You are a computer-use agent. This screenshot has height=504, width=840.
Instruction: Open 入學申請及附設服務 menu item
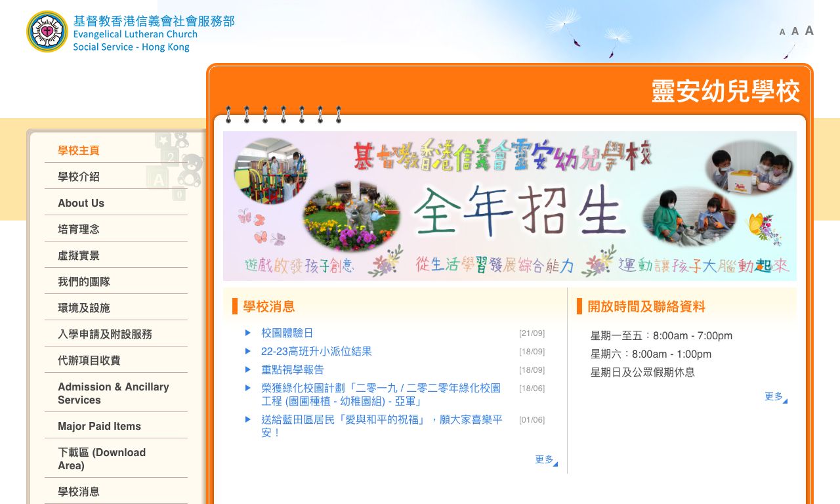tap(105, 334)
